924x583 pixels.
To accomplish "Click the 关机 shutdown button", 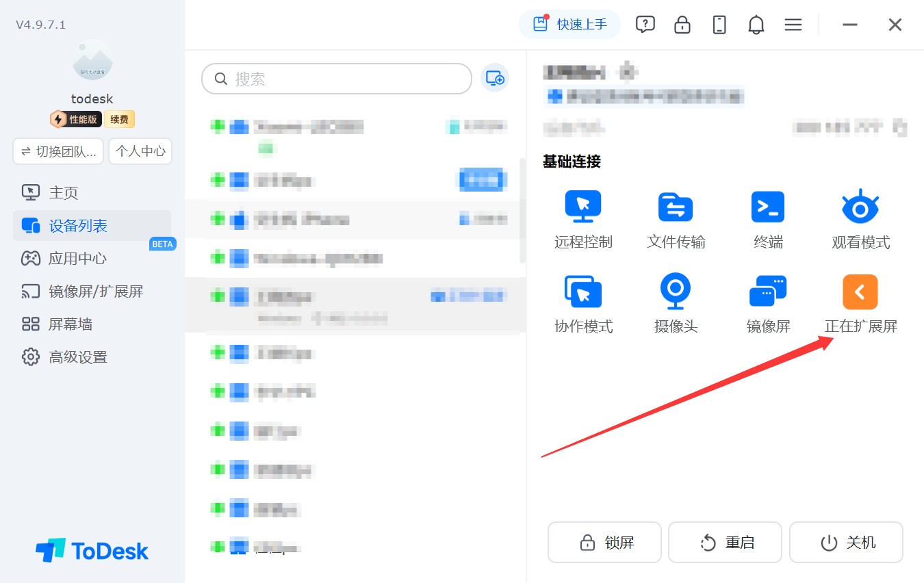I will click(x=846, y=543).
